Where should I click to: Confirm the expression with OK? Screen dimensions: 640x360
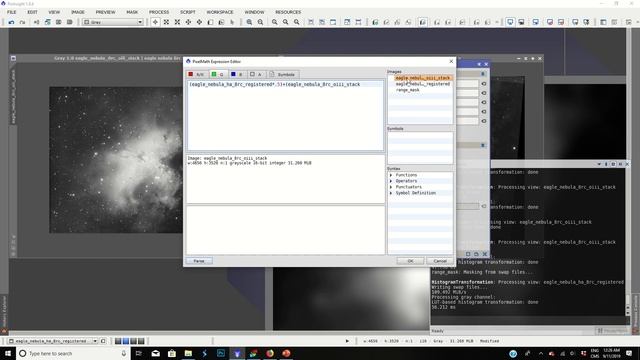[x=410, y=261]
